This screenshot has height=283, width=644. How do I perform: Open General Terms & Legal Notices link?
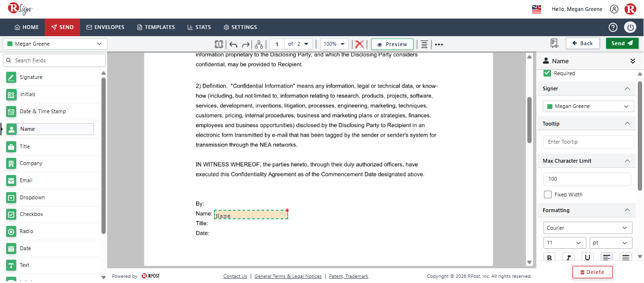point(288,276)
